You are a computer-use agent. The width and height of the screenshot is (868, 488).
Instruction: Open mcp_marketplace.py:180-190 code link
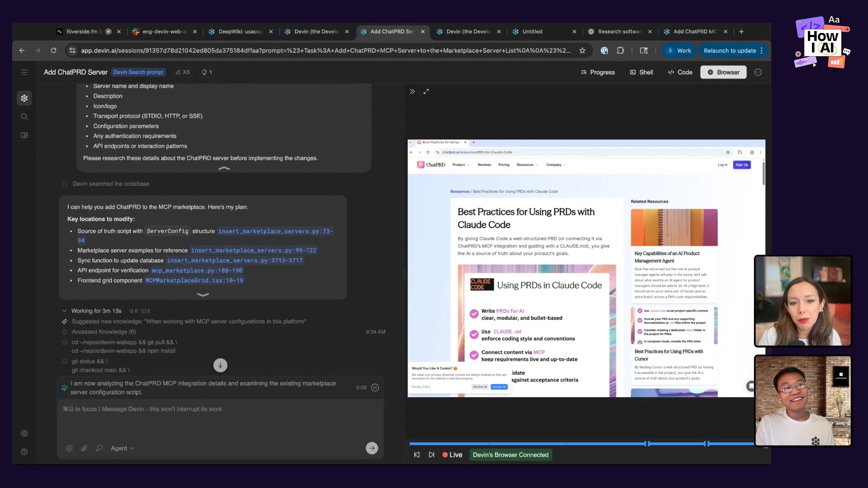pyautogui.click(x=197, y=270)
